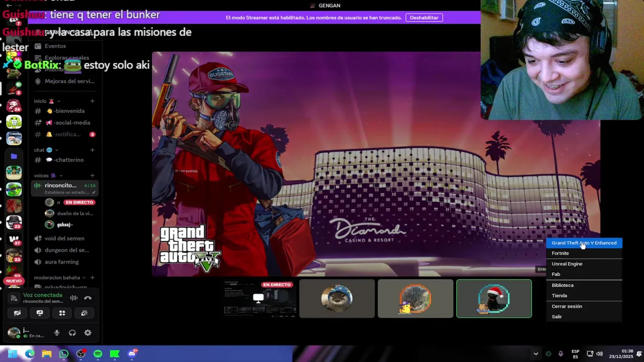
Task: Open the connection signal details icon
Action: pos(14,298)
